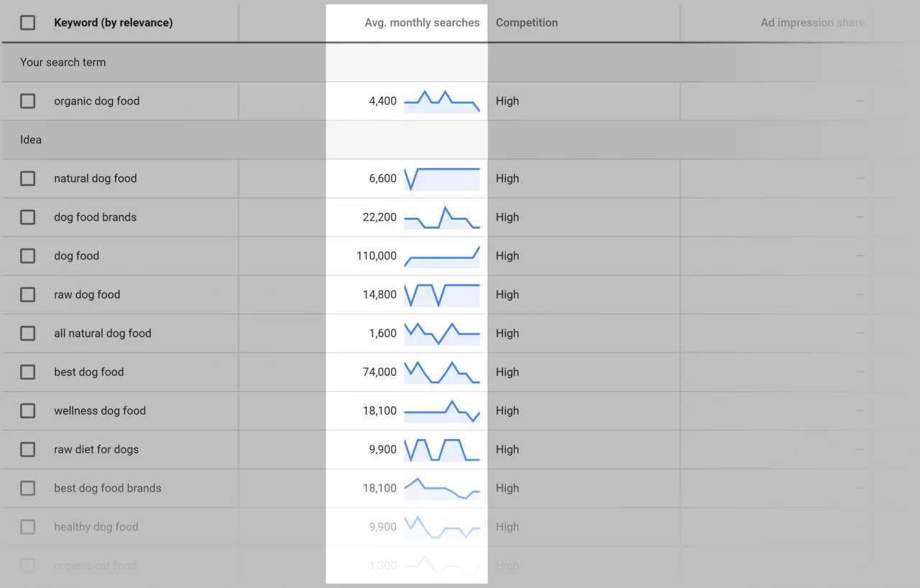Tick the checkbox for "raw dog food"

(27, 294)
